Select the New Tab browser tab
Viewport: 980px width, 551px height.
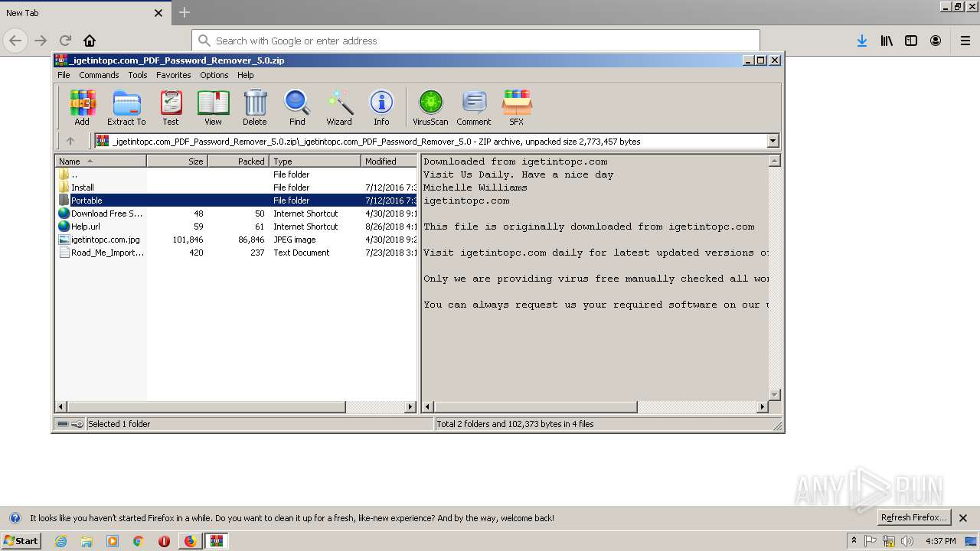(84, 13)
